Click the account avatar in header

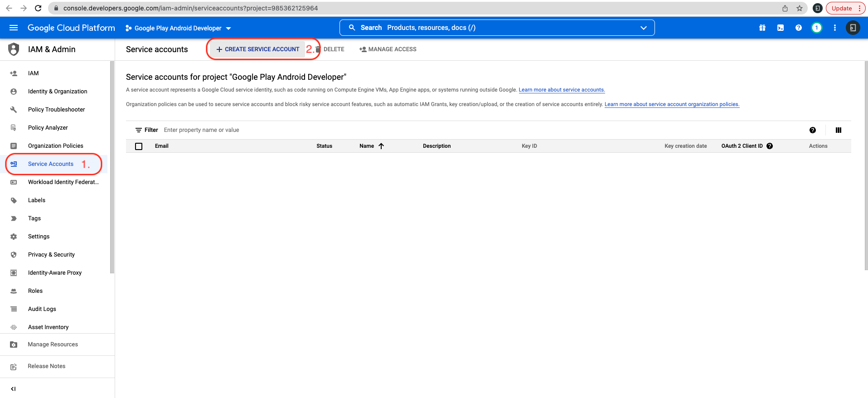(853, 28)
